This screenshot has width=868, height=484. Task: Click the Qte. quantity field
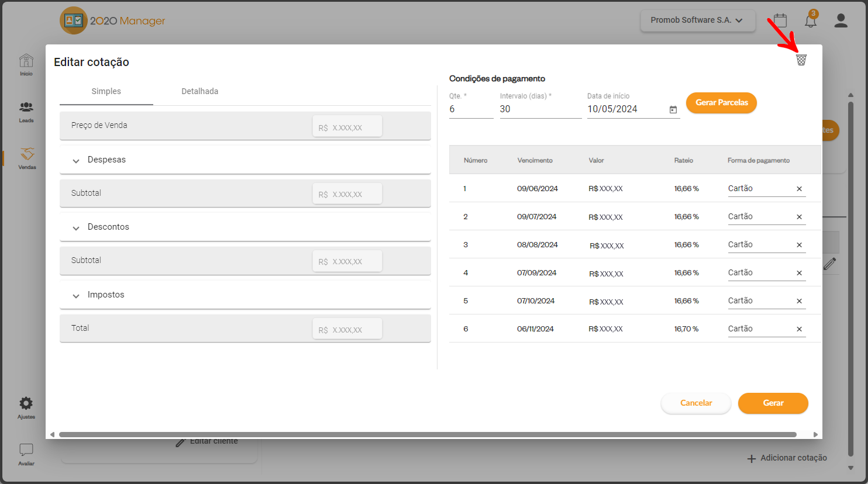(x=471, y=109)
